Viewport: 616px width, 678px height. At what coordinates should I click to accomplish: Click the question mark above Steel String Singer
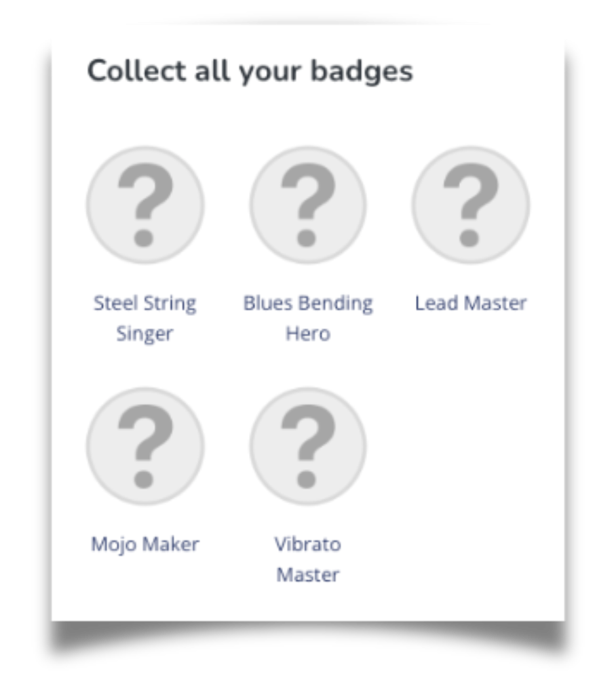pos(145,203)
